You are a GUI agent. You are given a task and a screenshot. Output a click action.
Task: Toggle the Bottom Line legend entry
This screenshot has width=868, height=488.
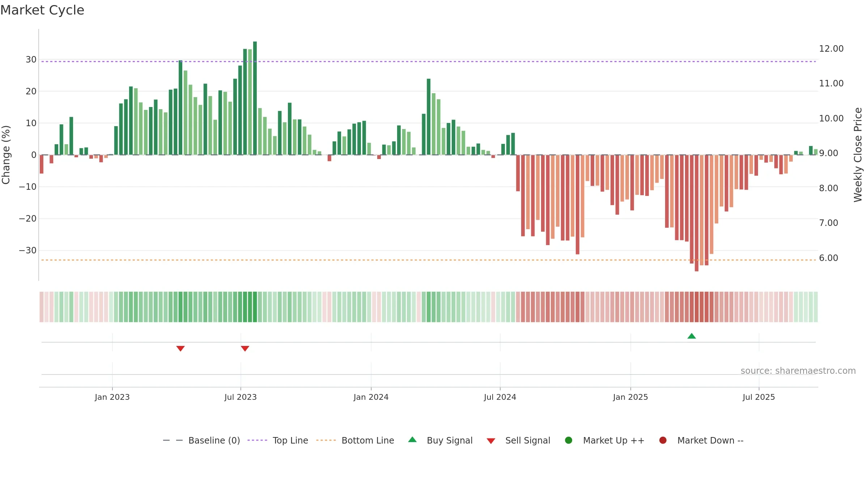[x=355, y=440]
